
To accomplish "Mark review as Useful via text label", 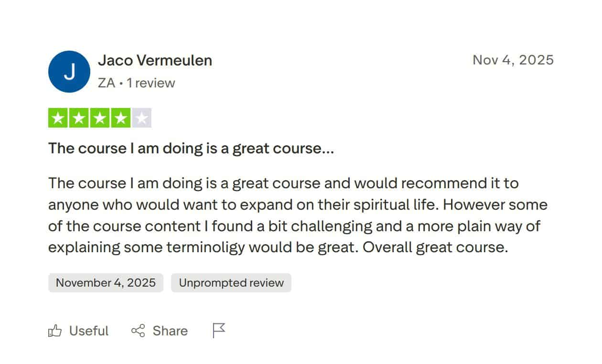I will point(89,331).
